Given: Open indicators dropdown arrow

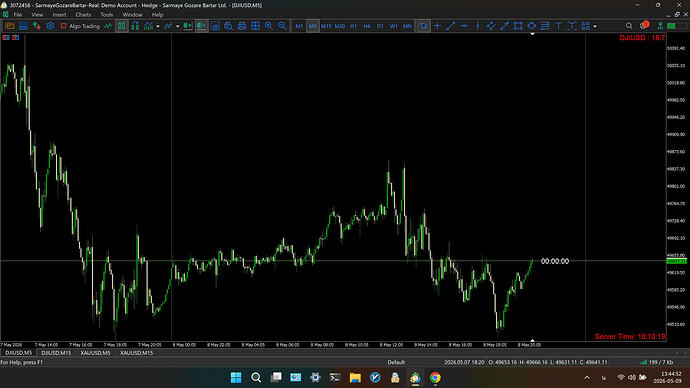Looking at the screenshot, I should click(x=177, y=26).
